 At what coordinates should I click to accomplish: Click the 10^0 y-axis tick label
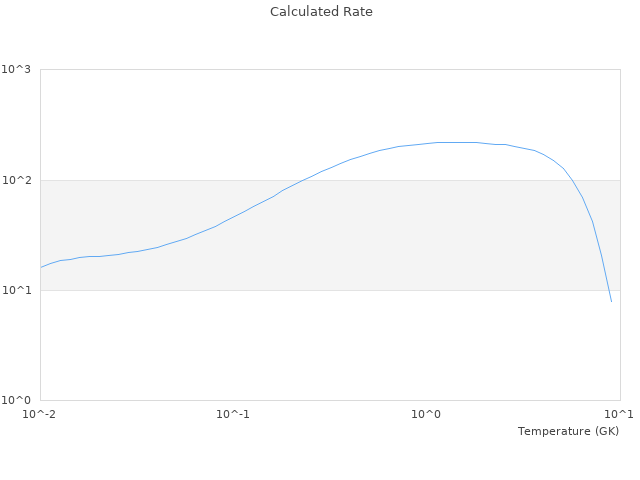click(x=17, y=401)
